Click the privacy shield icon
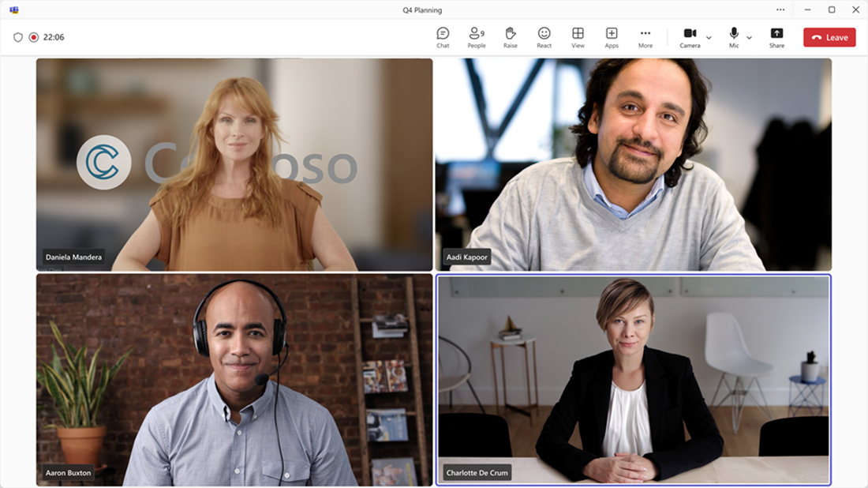Screen dimensions: 868x488 pyautogui.click(x=17, y=37)
